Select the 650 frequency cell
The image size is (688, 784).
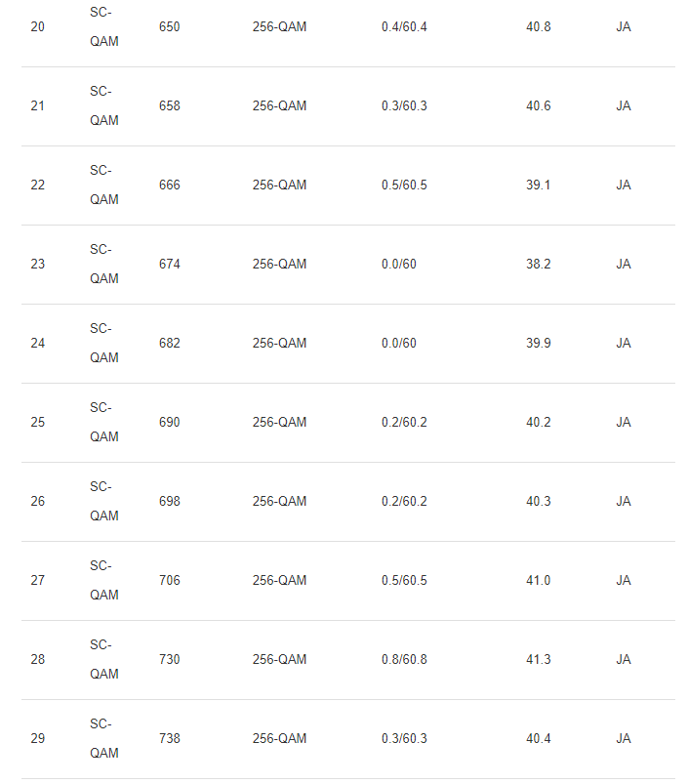170,26
